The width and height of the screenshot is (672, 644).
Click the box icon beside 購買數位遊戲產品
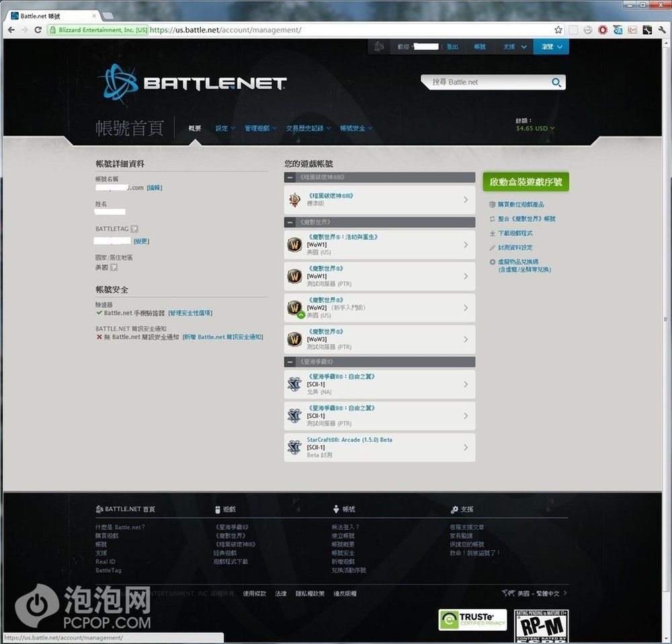(493, 205)
